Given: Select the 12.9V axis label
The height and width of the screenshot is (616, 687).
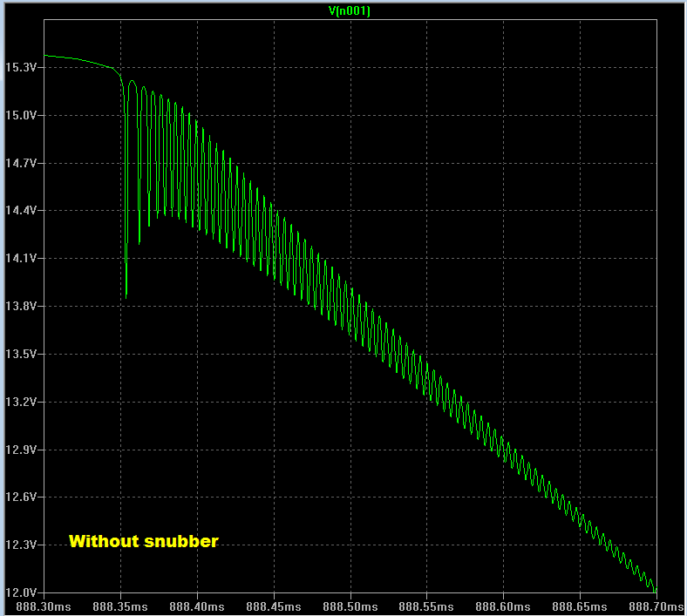Looking at the screenshot, I should 19,450.
